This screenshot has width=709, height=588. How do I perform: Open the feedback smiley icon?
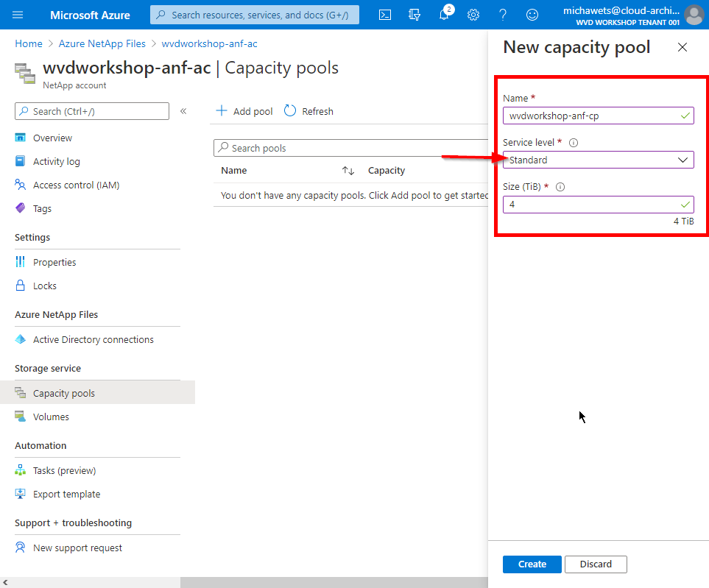click(x=532, y=15)
